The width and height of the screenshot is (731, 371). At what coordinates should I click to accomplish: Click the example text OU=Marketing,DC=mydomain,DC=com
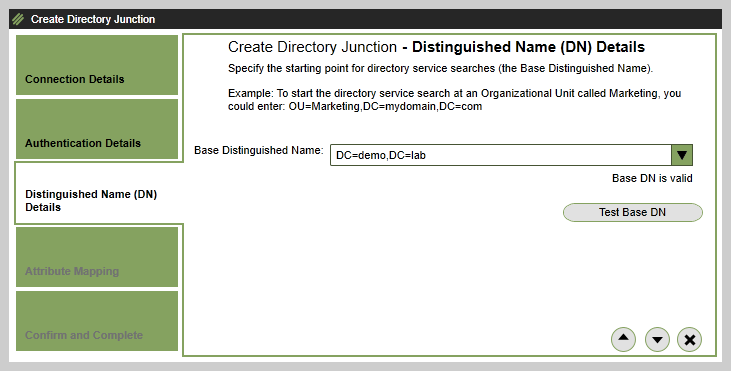tap(385, 106)
